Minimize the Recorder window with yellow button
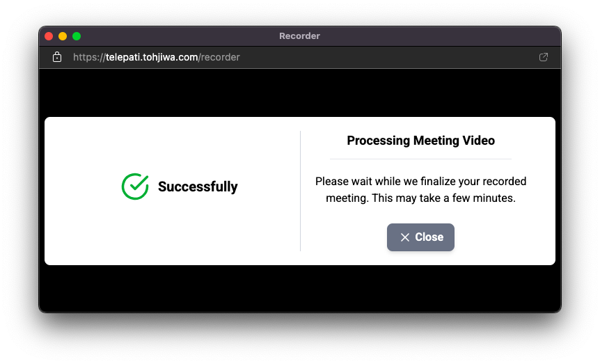Viewport: 600px width, 364px height. point(63,36)
